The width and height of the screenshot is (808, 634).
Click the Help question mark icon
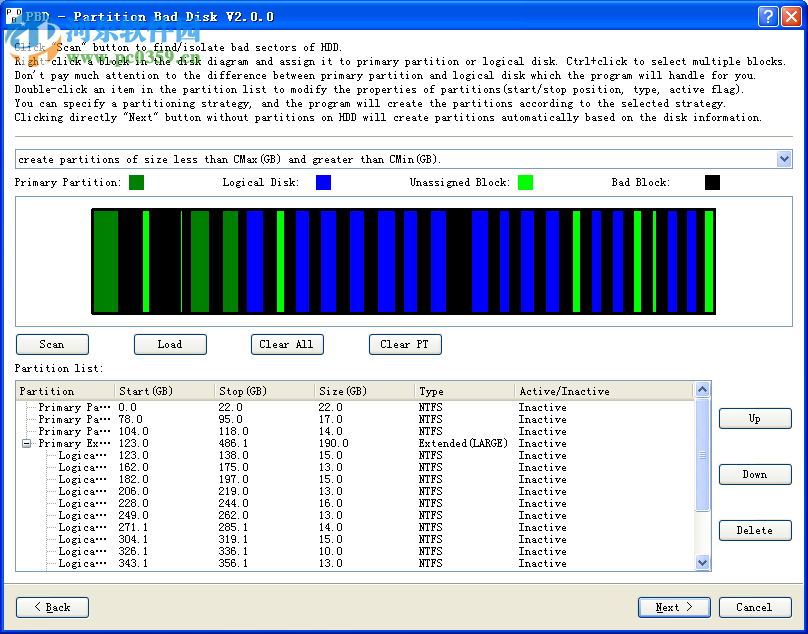click(767, 16)
